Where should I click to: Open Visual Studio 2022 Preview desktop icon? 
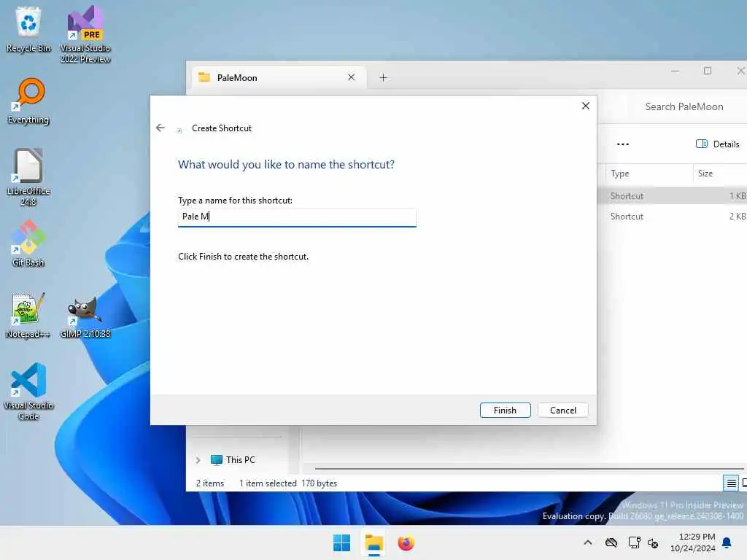pyautogui.click(x=85, y=34)
